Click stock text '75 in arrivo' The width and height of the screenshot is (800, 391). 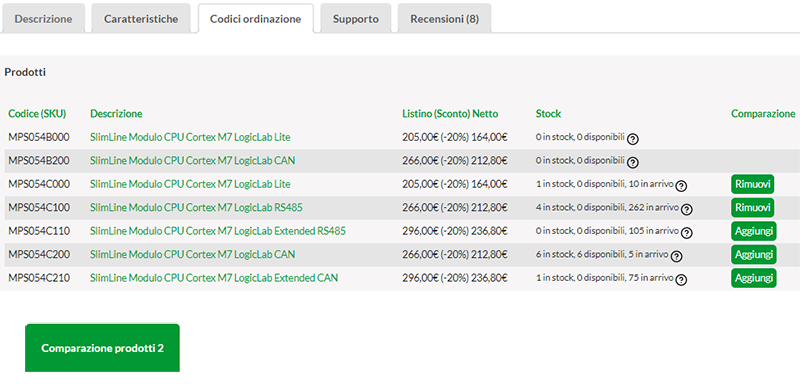point(651,278)
